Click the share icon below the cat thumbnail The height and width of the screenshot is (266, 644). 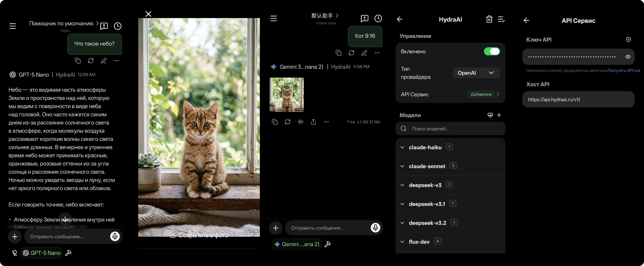coord(313,122)
